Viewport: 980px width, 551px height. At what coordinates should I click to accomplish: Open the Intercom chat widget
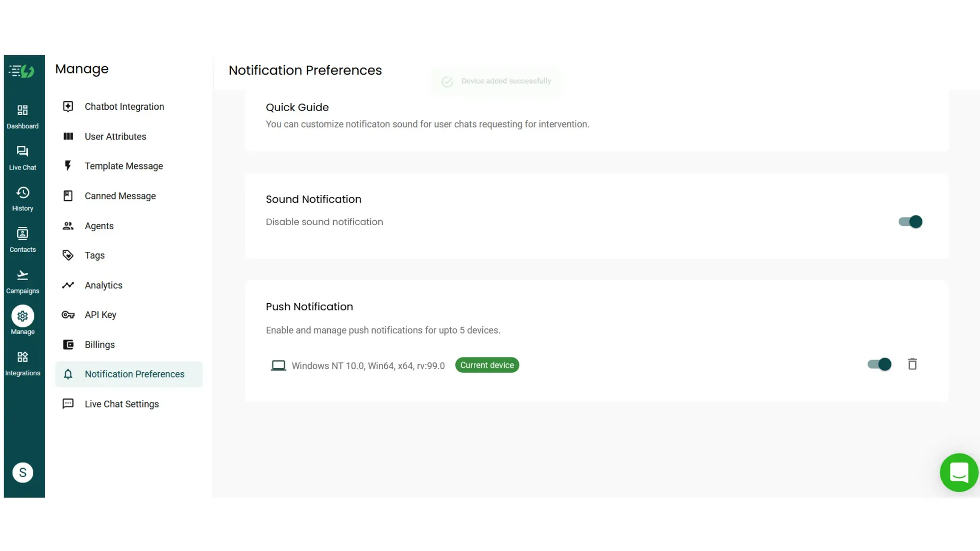click(959, 472)
